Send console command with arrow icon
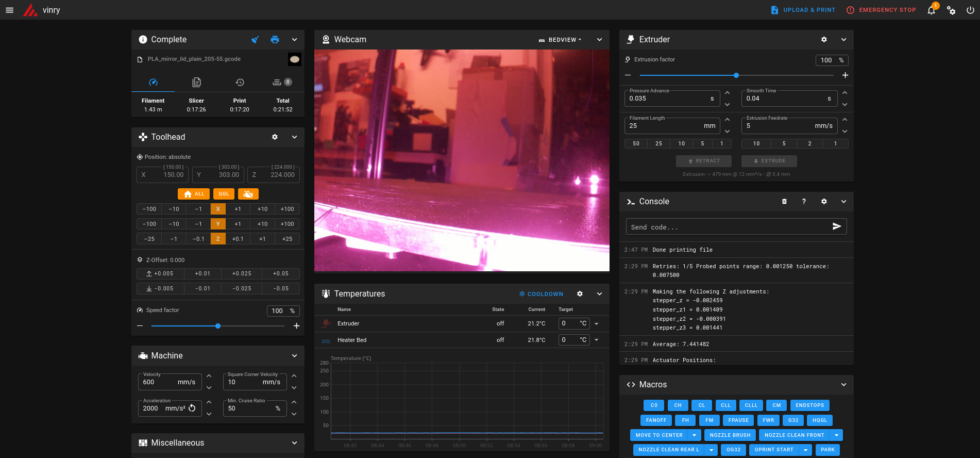Screen dimensions: 980x458 click(837, 226)
